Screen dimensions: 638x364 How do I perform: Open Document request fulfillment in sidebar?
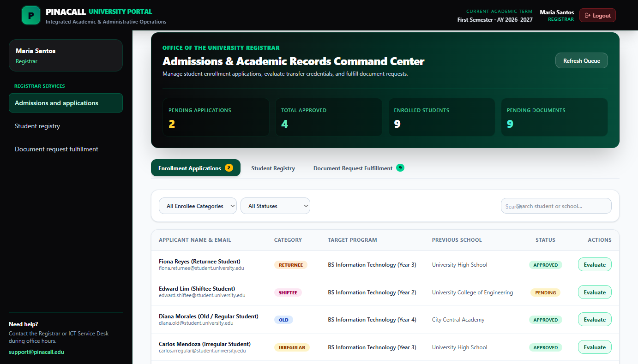pyautogui.click(x=66, y=149)
